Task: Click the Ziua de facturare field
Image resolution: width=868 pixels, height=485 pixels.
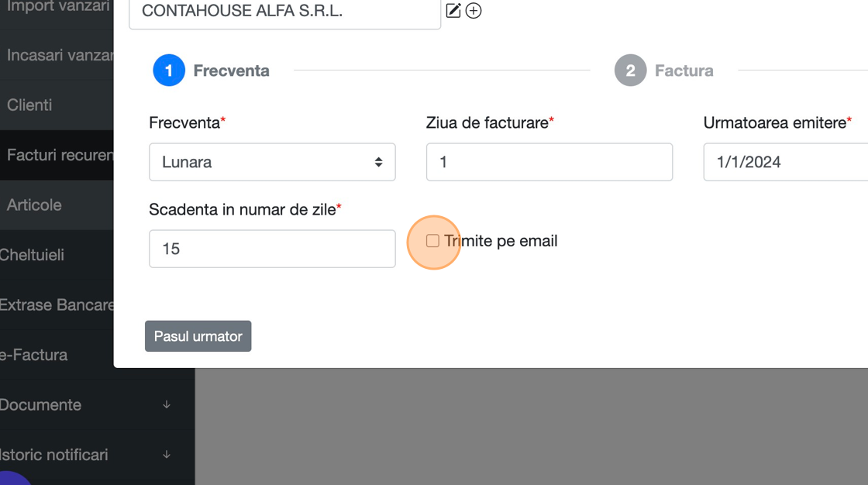Action: pyautogui.click(x=549, y=162)
